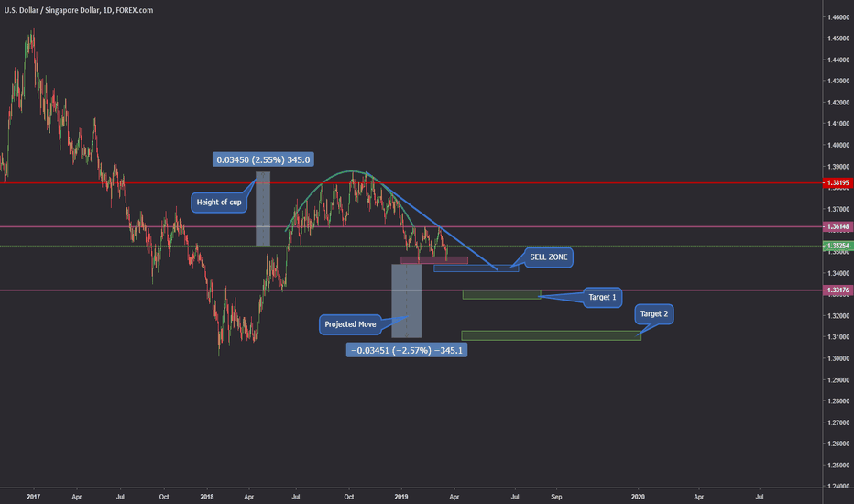Select the gray Height of cup measurement bar
Screen dimensions: 854x504
click(263, 209)
